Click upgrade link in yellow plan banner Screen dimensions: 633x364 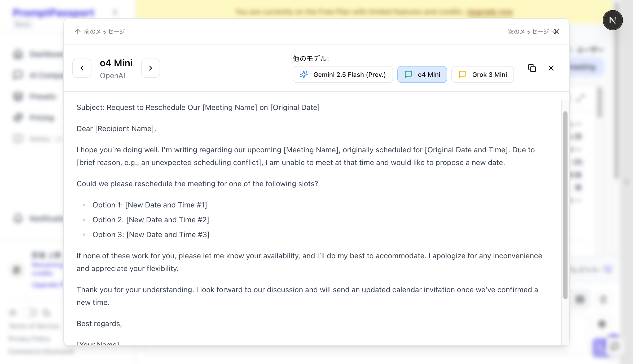489,12
